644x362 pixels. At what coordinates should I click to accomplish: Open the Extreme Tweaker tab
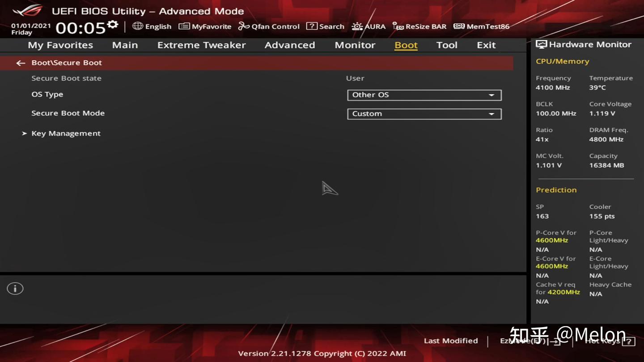pyautogui.click(x=202, y=45)
